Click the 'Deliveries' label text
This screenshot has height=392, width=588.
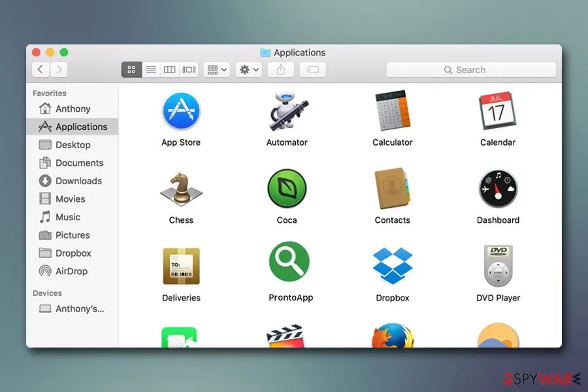(x=181, y=298)
